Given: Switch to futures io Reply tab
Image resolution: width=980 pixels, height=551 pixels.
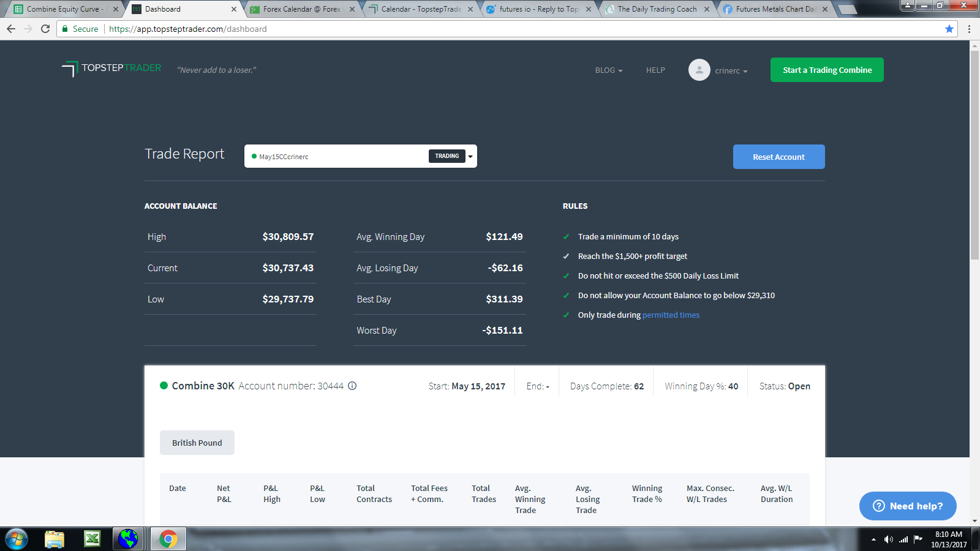Looking at the screenshot, I should (538, 9).
